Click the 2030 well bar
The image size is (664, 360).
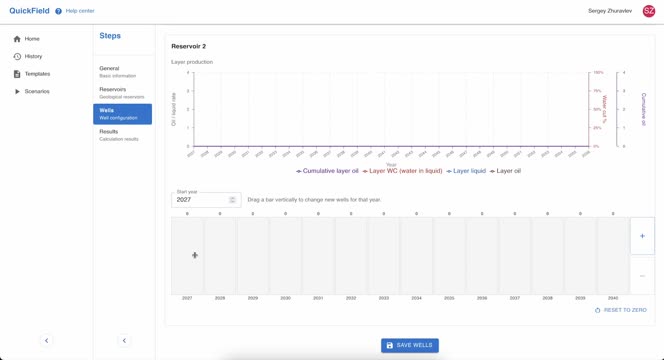point(285,256)
